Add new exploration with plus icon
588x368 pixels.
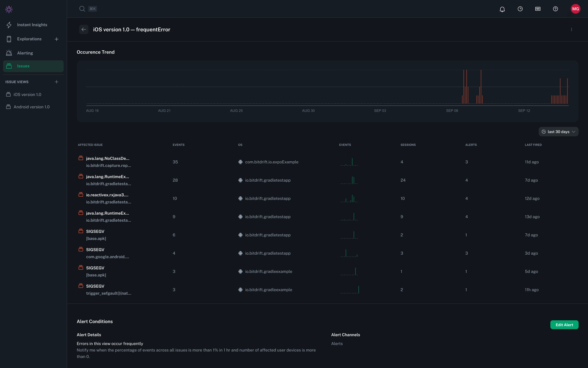[x=56, y=39]
